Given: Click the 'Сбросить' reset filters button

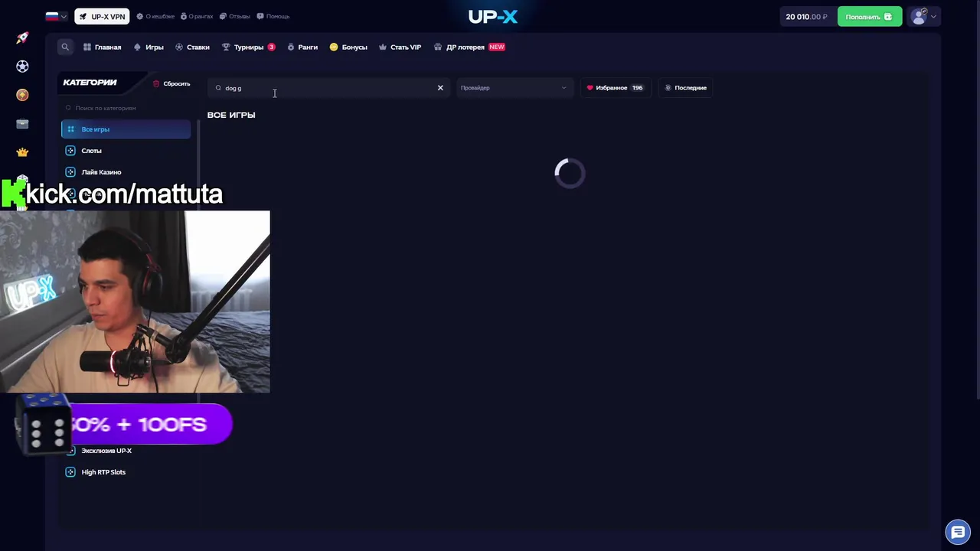Looking at the screenshot, I should pyautogui.click(x=171, y=83).
